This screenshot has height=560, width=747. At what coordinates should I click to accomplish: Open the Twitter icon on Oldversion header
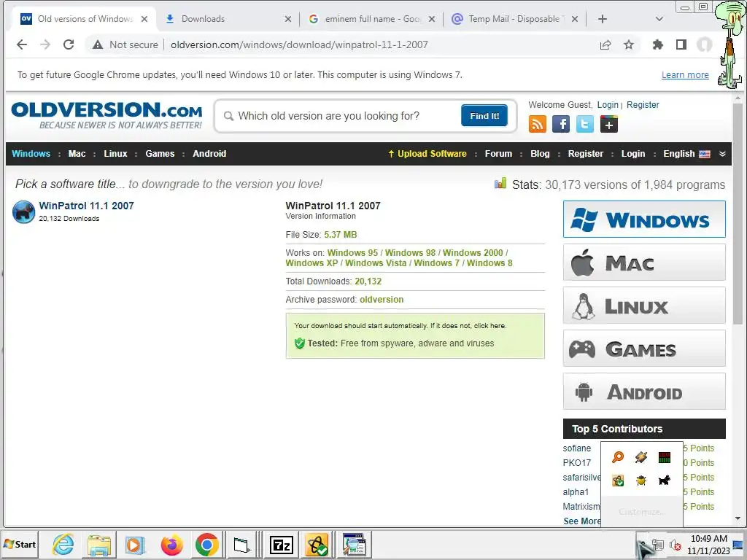pyautogui.click(x=584, y=124)
